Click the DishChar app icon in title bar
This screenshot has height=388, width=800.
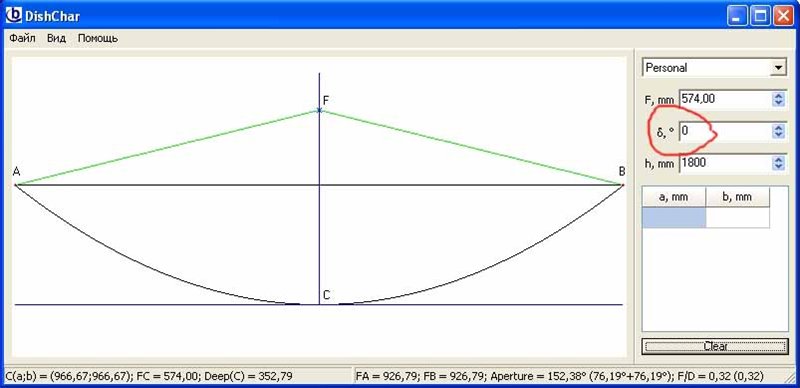click(14, 16)
